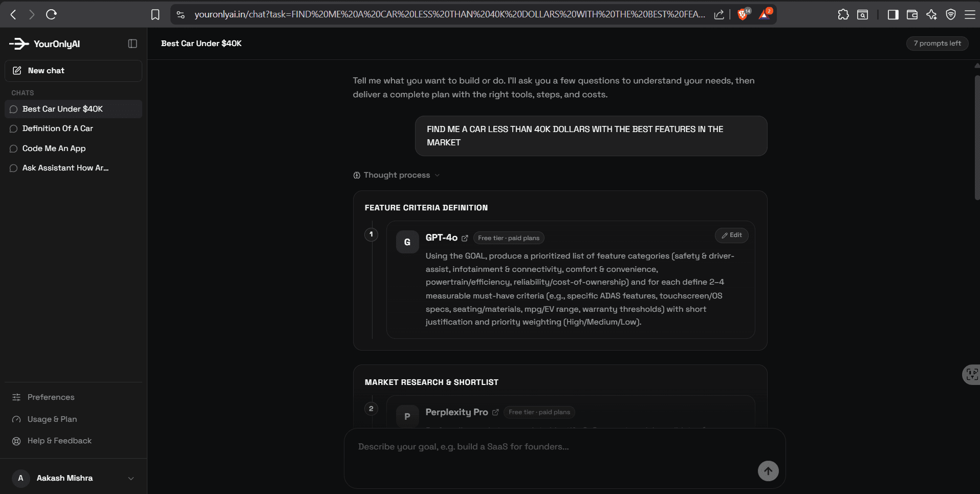
Task: Click the page vertical scrollbar
Action: tap(977, 138)
